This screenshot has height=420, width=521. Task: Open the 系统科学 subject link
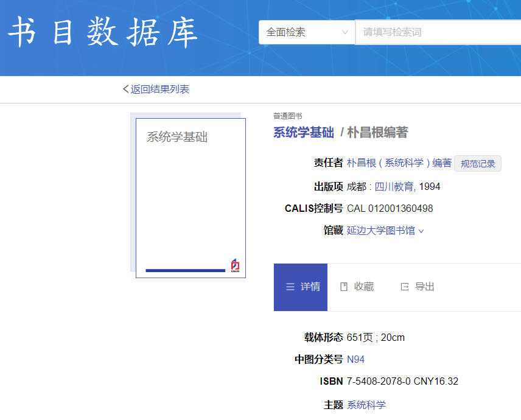(x=366, y=405)
